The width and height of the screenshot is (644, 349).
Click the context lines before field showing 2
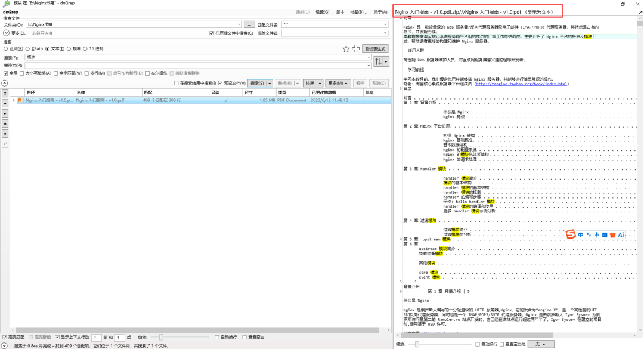click(96, 338)
